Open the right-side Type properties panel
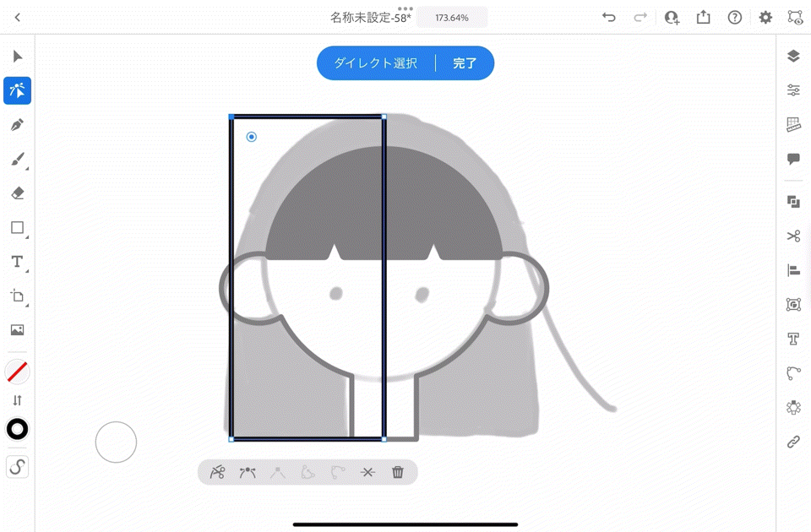This screenshot has width=811, height=532. (x=793, y=339)
